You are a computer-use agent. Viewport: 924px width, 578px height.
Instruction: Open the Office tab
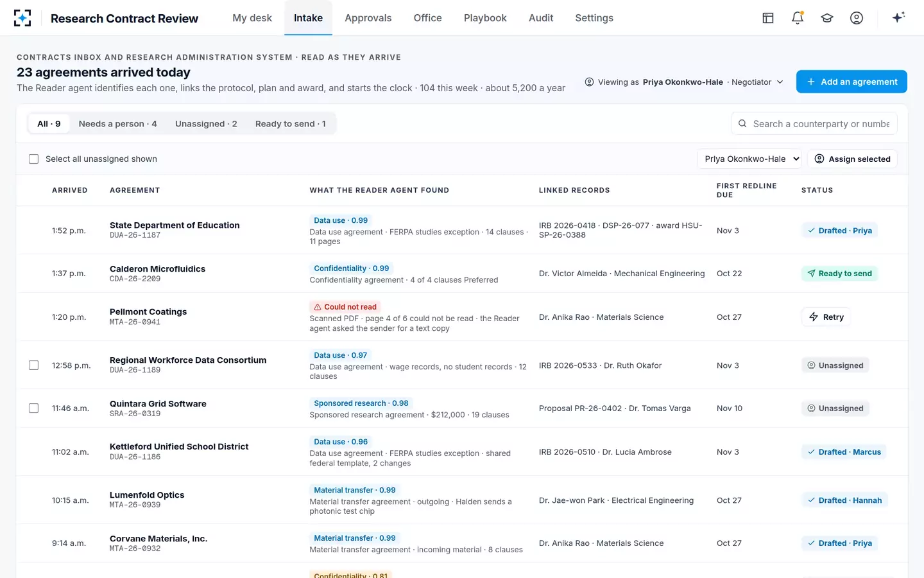pos(428,18)
